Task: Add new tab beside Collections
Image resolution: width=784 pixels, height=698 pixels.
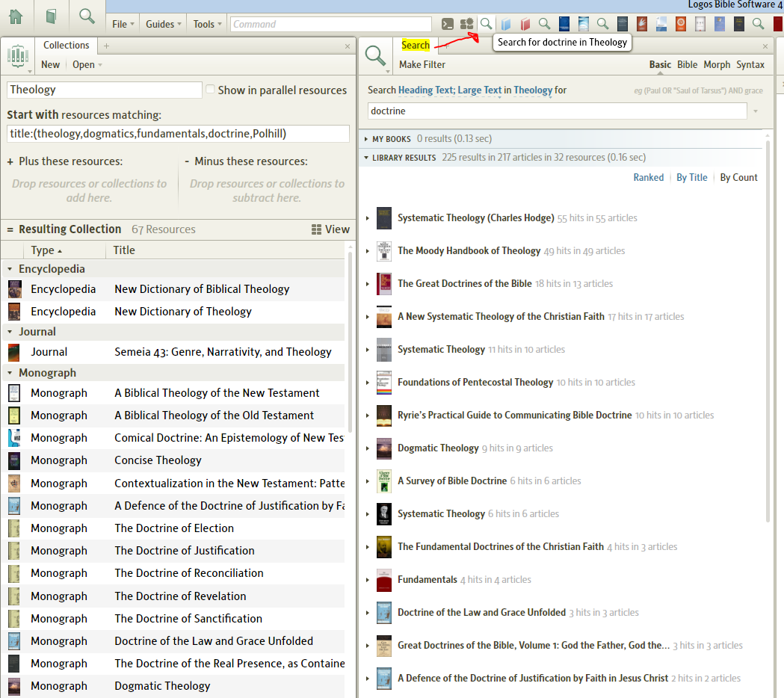Action: point(106,46)
